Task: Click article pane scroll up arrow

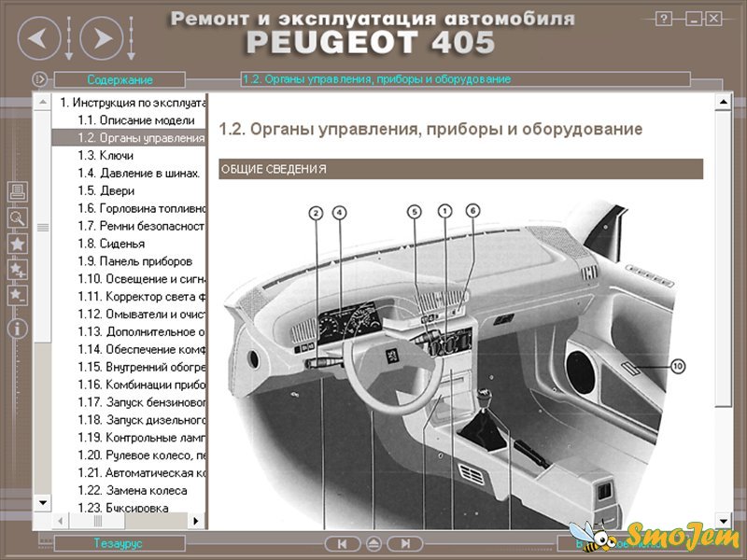Action: tap(723, 102)
